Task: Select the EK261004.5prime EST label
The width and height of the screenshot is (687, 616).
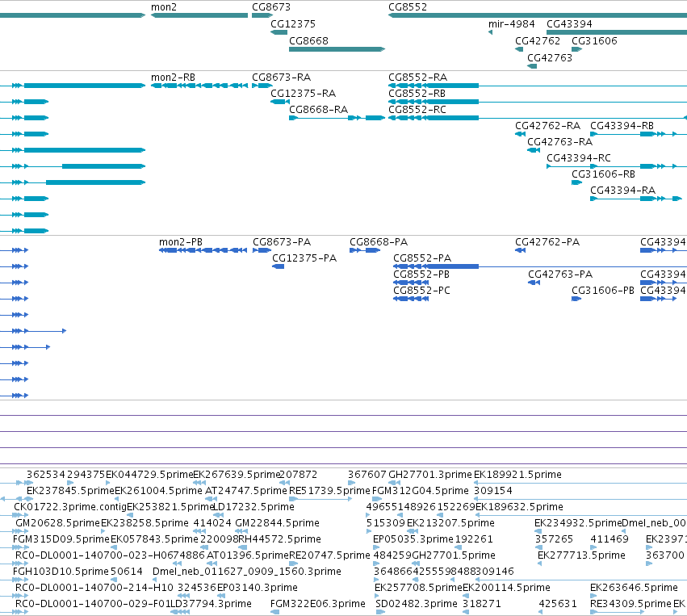Action: (x=158, y=491)
